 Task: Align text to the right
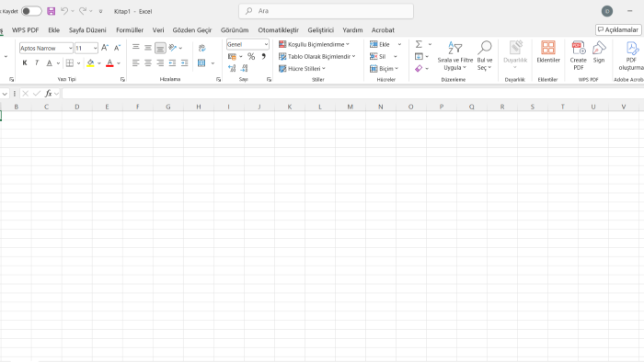click(x=160, y=62)
